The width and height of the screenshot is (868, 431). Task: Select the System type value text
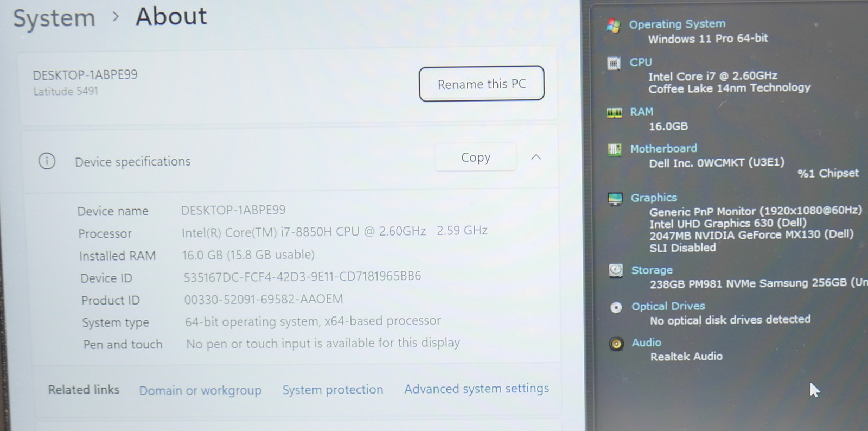[313, 322]
